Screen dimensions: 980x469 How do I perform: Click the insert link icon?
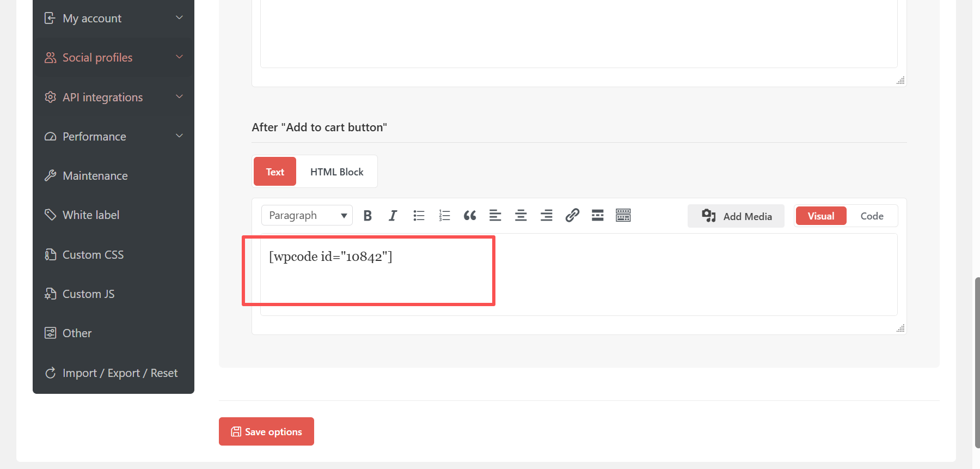click(x=572, y=216)
